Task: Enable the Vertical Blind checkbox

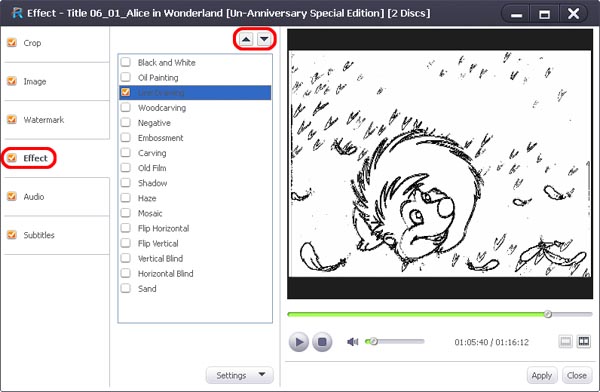Action: [126, 258]
